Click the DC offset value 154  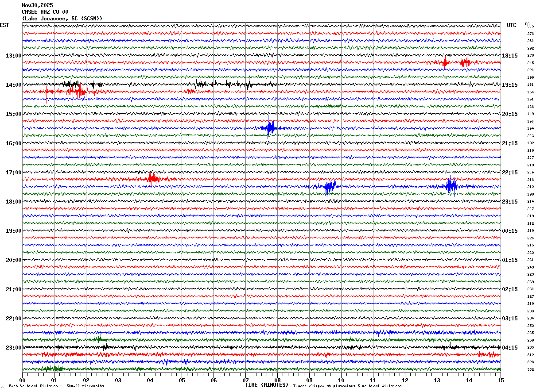[x=530, y=92]
